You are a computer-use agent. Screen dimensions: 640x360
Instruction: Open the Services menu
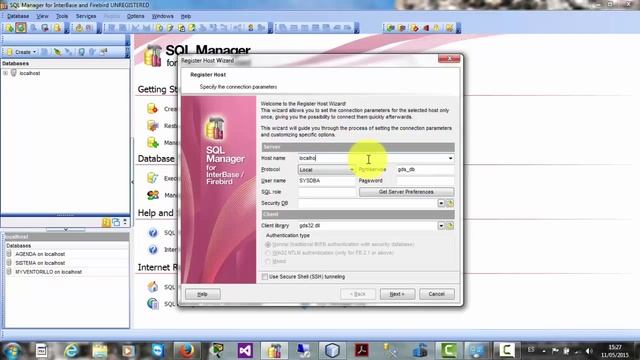pyautogui.click(x=86, y=16)
